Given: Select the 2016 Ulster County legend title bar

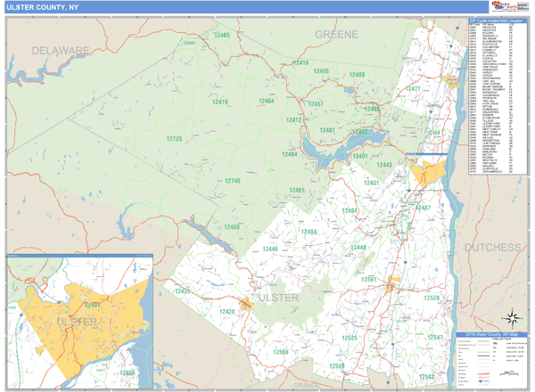Looking at the screenshot, I should click(492, 334).
